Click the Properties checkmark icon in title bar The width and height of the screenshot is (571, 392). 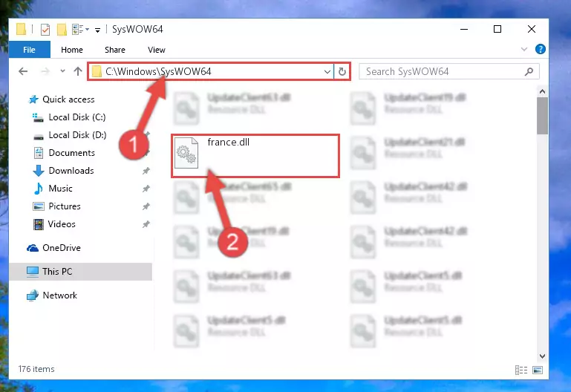[45, 30]
